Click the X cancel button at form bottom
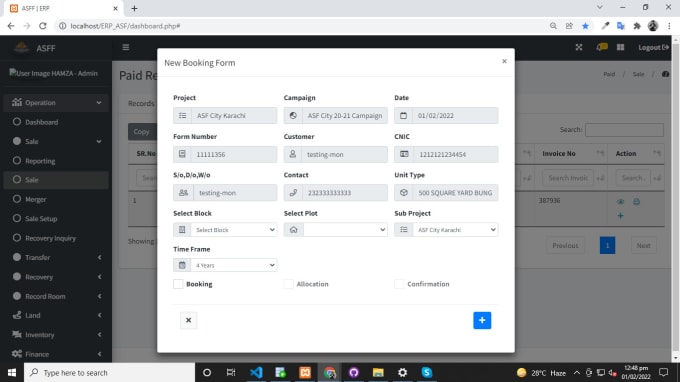 click(x=188, y=320)
